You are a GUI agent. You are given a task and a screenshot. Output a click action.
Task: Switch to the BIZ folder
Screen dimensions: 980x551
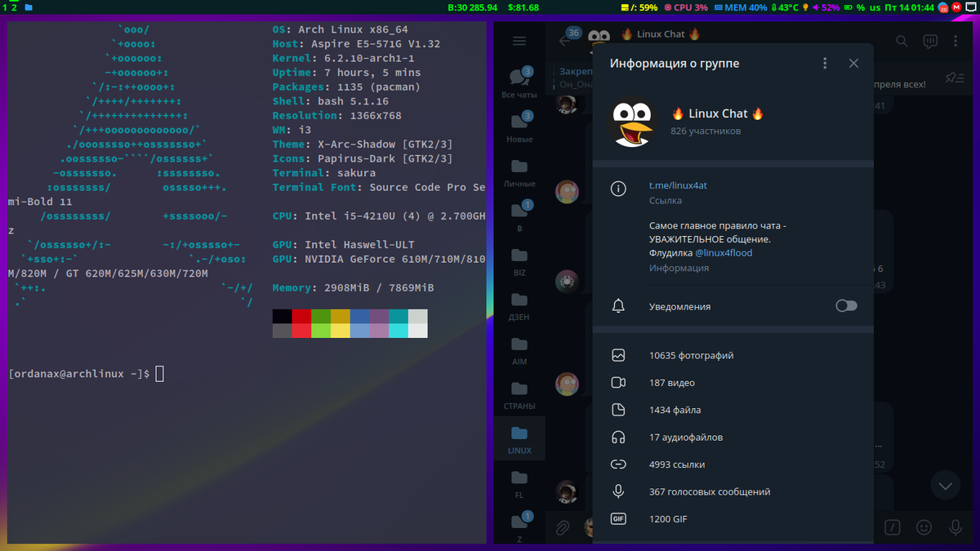[519, 261]
